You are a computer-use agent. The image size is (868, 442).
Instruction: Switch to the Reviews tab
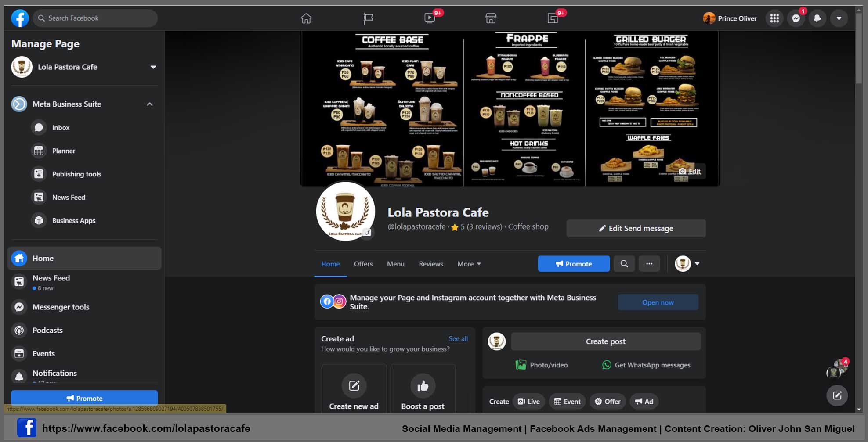pyautogui.click(x=431, y=264)
